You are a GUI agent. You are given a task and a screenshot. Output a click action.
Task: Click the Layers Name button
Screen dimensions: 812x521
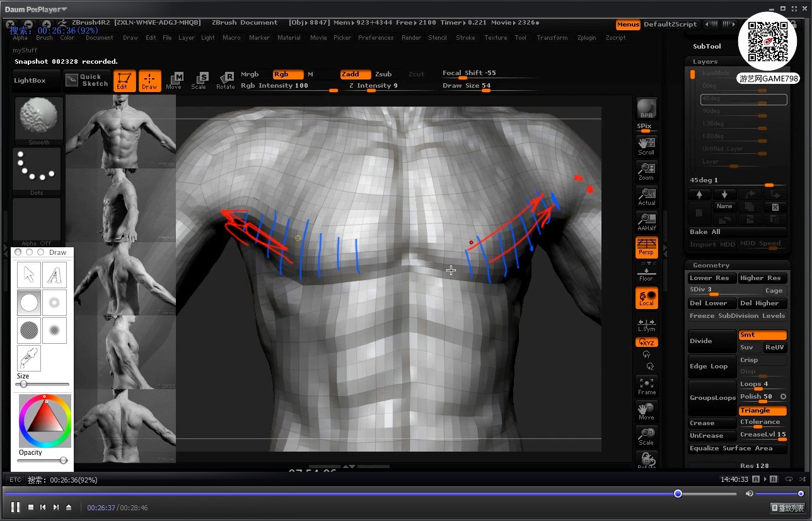click(724, 206)
